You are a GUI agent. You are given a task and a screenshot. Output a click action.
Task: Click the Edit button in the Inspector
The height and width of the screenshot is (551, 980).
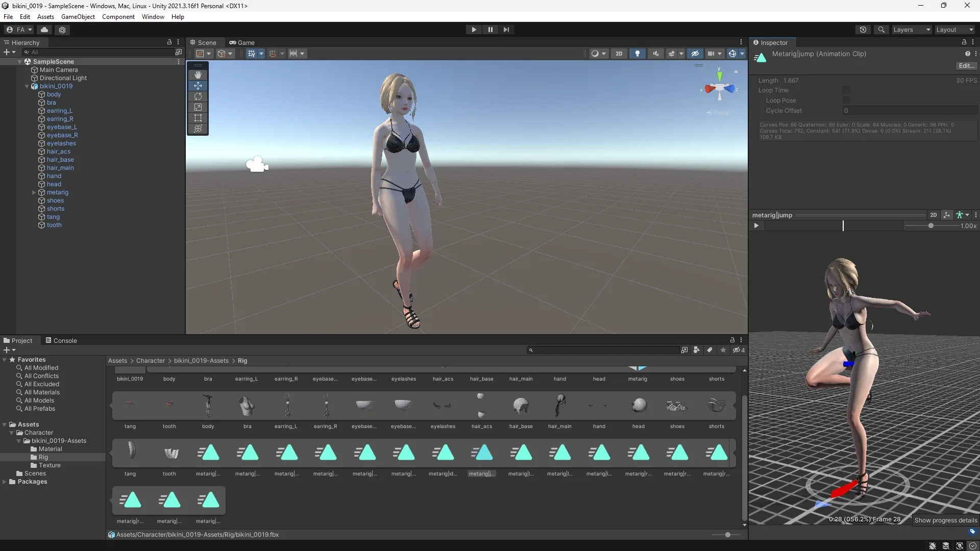966,65
